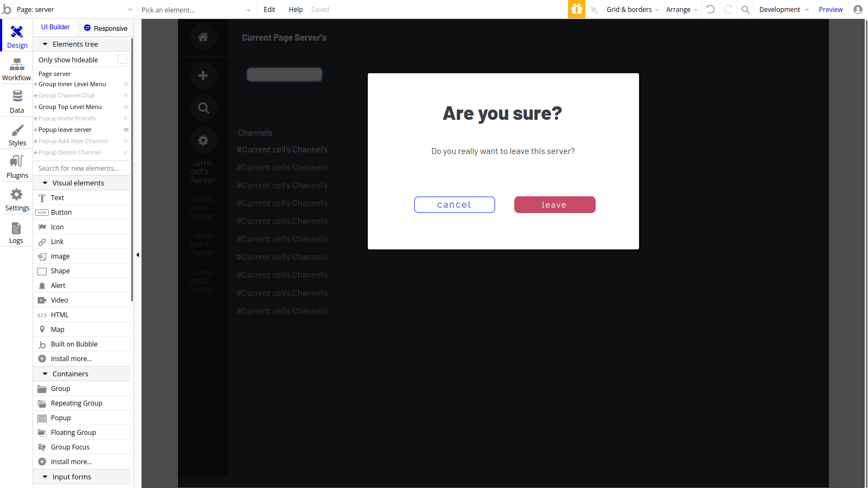Switch to the Responsive tab
This screenshot has width=868, height=488.
click(106, 28)
